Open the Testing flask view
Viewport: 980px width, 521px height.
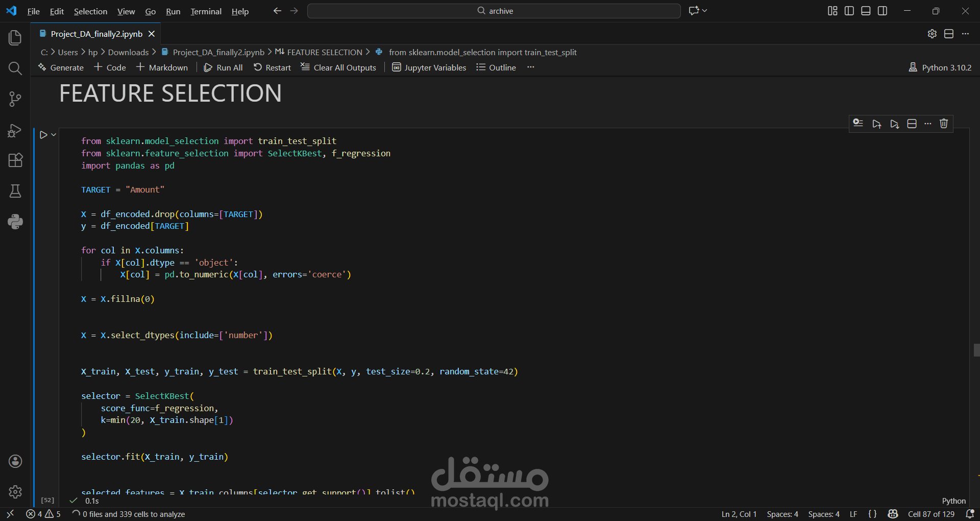(x=15, y=191)
